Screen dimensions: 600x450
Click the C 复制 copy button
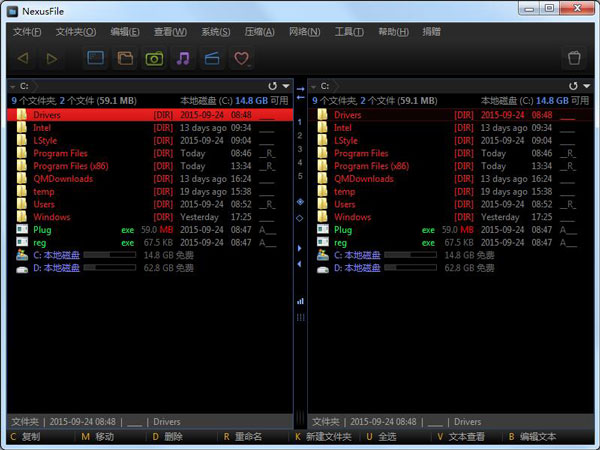click(25, 437)
